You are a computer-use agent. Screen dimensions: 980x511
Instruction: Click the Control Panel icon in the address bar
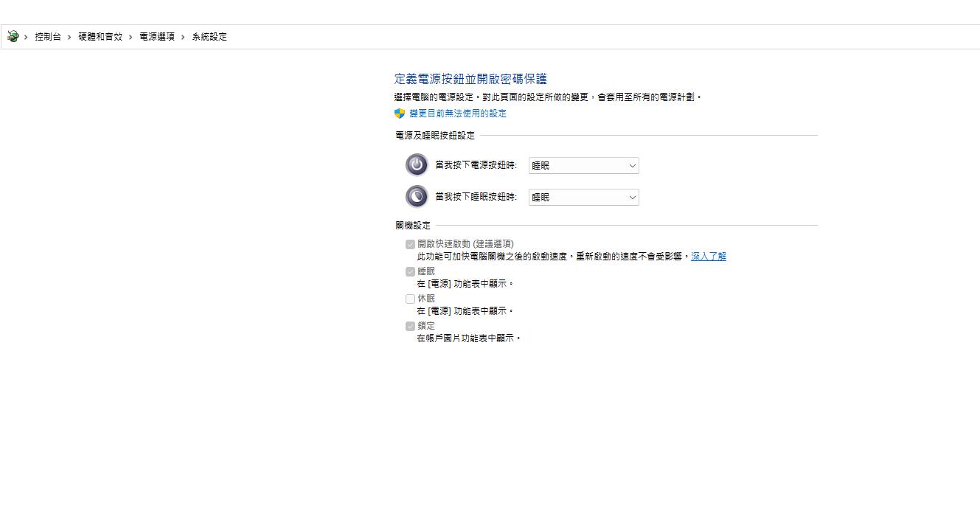click(x=12, y=35)
